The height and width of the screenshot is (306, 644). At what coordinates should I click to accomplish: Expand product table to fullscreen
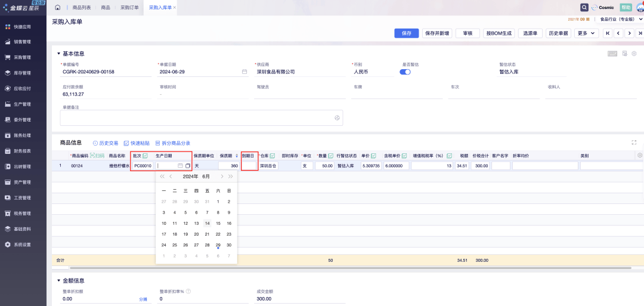[x=634, y=143]
